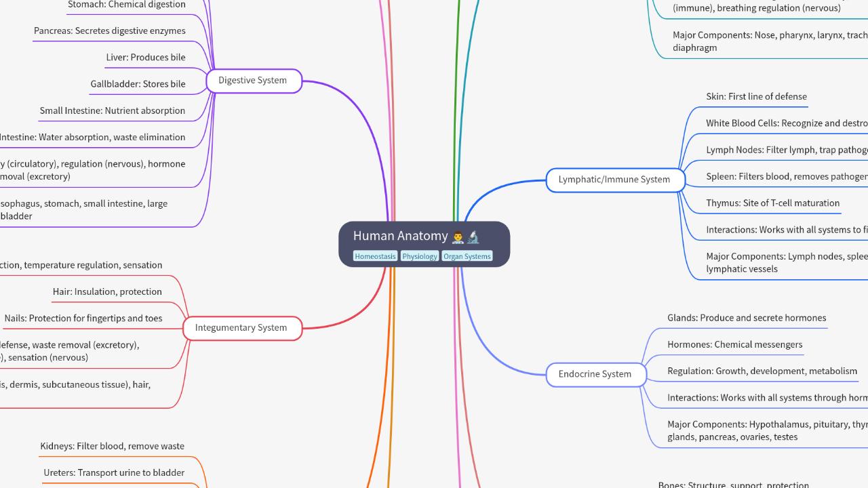The height and width of the screenshot is (488, 868).
Task: Click the Lymphatic 'Interactions: Works with all systems' node
Action: pos(787,230)
